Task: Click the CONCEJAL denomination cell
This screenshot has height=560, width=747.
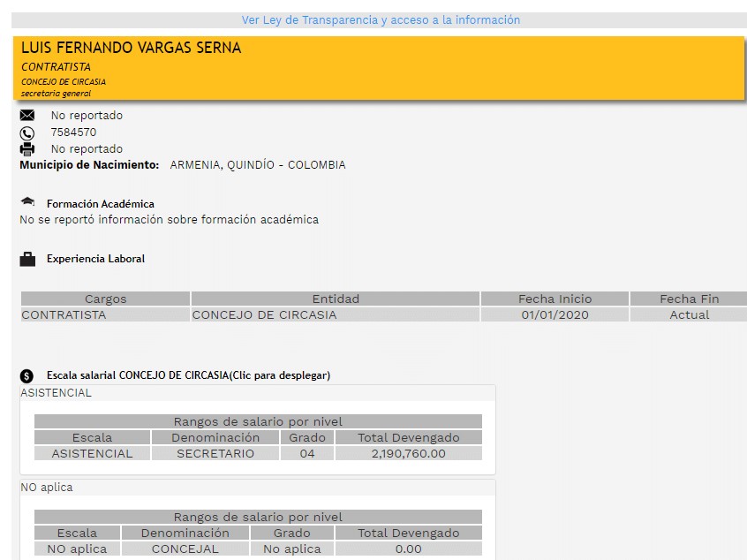Action: (185, 549)
